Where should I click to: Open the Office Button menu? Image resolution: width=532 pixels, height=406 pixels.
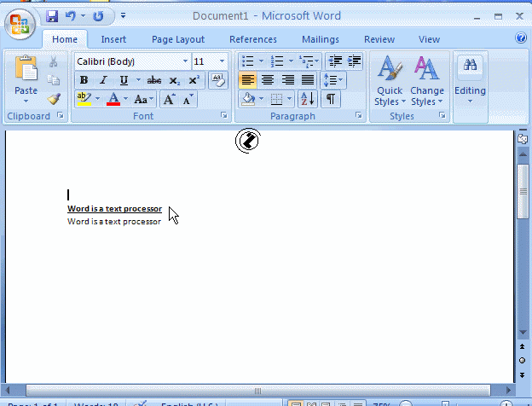point(20,25)
